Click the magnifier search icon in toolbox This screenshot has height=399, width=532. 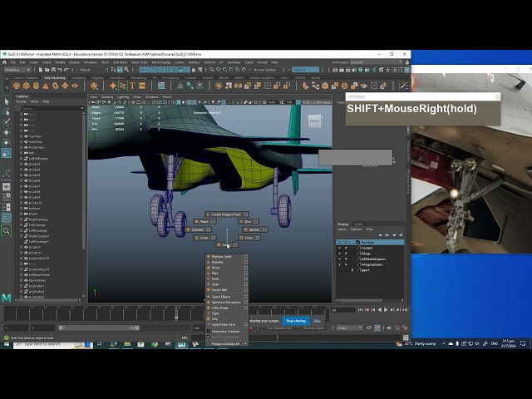pos(7,231)
